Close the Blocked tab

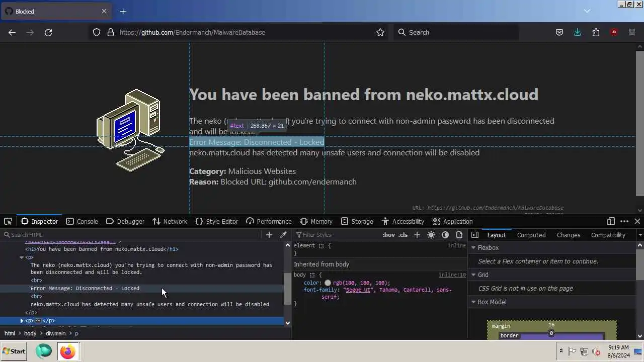[x=104, y=11]
